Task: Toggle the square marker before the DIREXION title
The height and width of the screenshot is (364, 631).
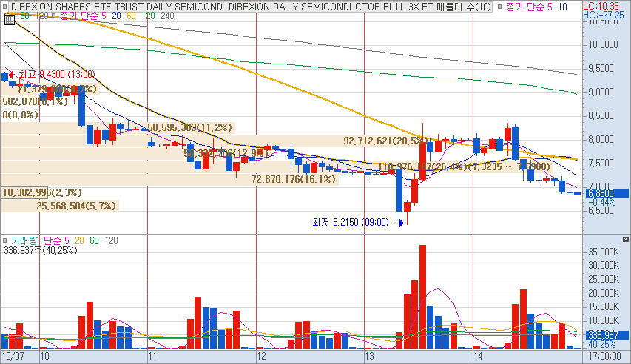Action: 6,7
